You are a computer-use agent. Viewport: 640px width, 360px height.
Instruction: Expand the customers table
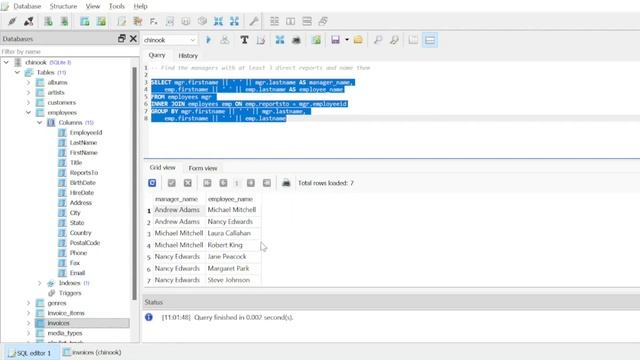[x=29, y=102]
